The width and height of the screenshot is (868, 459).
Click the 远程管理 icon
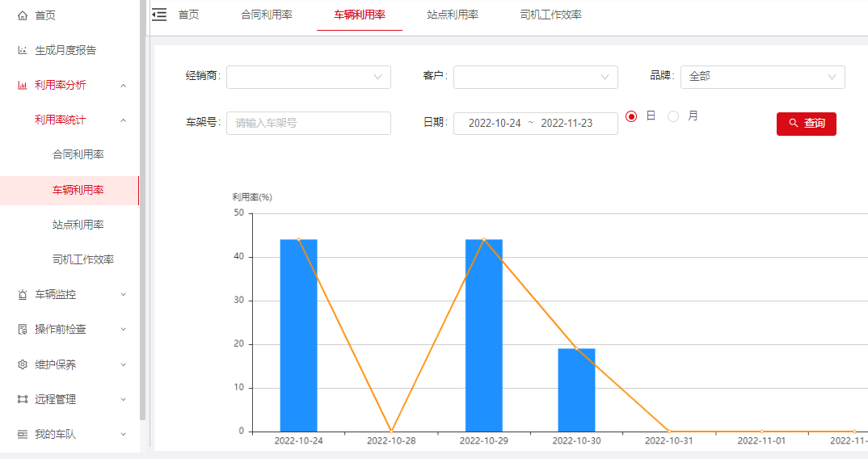tap(23, 399)
